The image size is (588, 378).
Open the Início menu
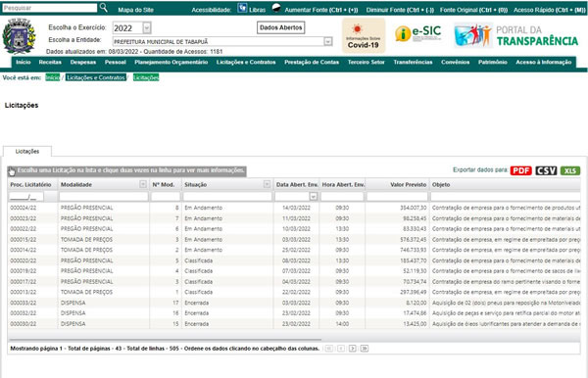point(24,63)
